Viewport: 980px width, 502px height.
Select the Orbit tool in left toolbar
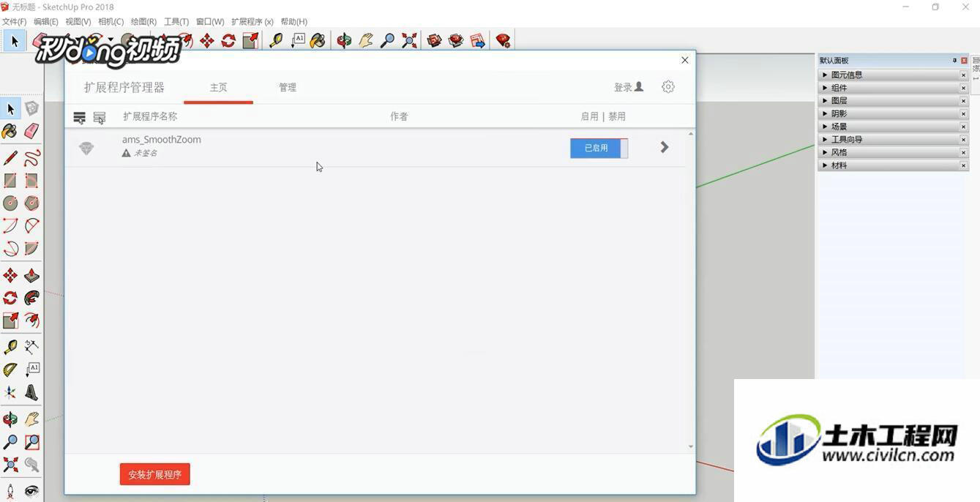(x=10, y=420)
